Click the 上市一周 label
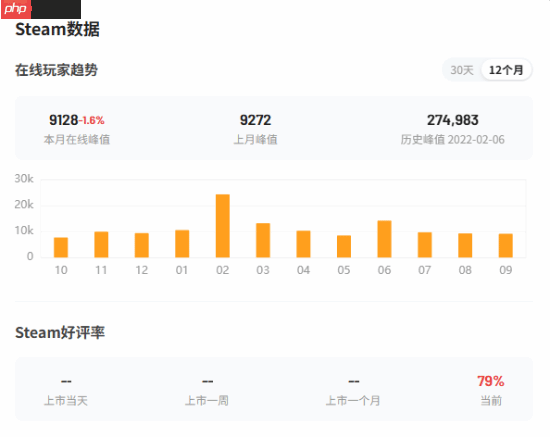The width and height of the screenshot is (550, 437). point(207,401)
